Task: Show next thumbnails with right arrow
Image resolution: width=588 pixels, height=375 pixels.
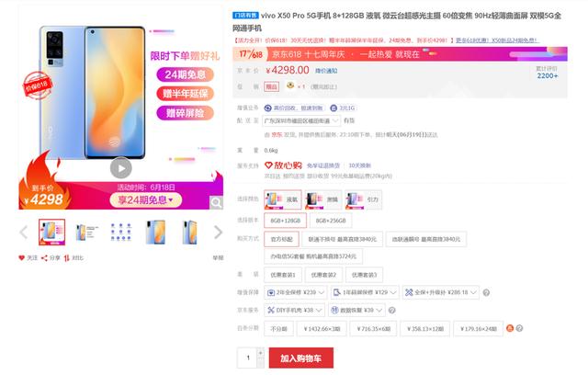Action: tap(218, 233)
